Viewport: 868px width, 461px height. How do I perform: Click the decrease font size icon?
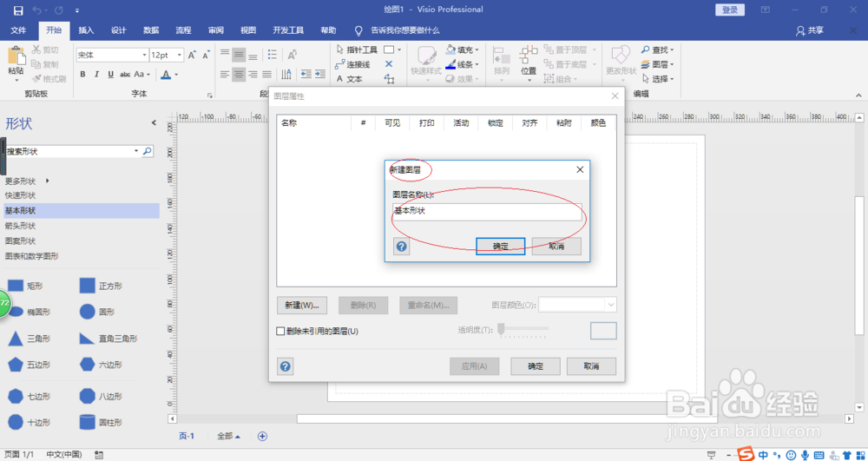206,56
